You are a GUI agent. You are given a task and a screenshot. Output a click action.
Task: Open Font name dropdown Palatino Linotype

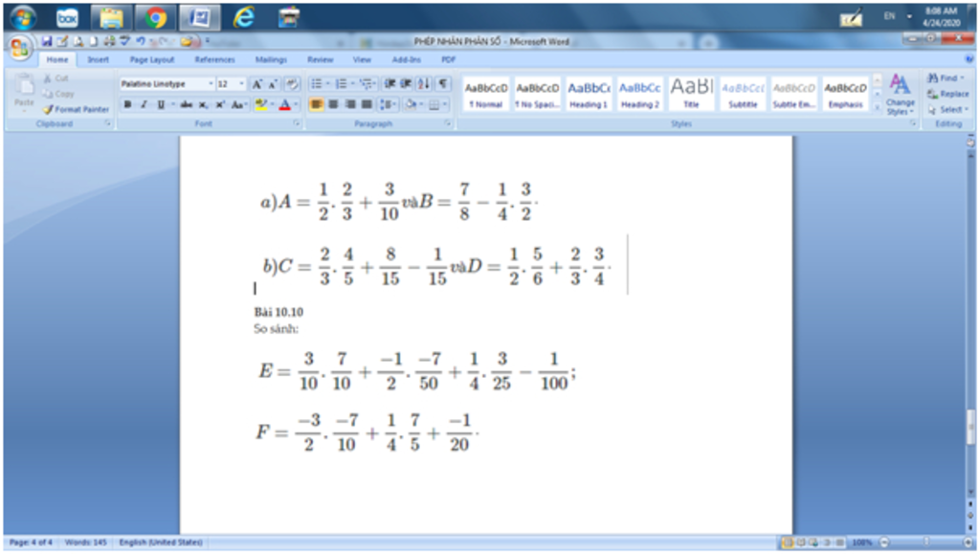(211, 83)
